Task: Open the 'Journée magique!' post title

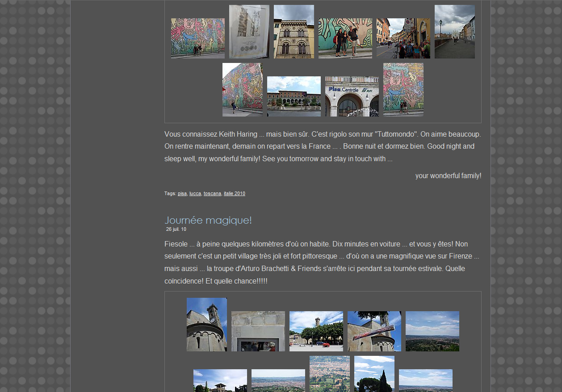Action: tap(208, 220)
